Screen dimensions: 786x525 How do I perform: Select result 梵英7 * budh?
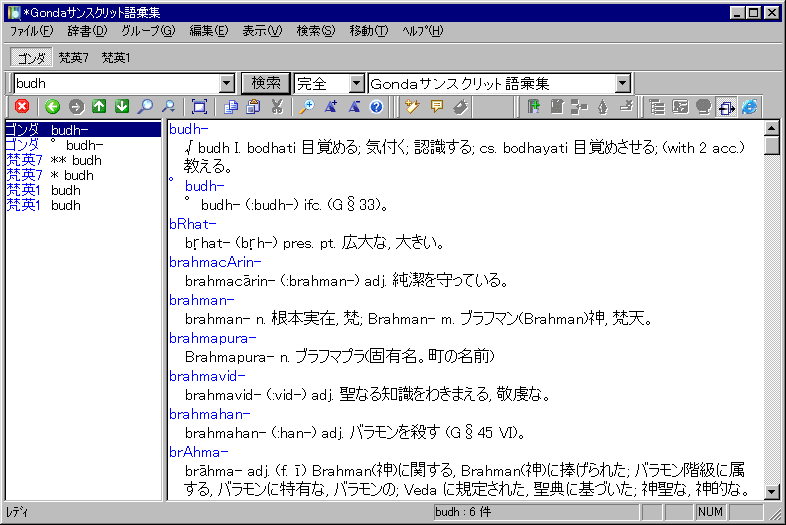pos(83,175)
